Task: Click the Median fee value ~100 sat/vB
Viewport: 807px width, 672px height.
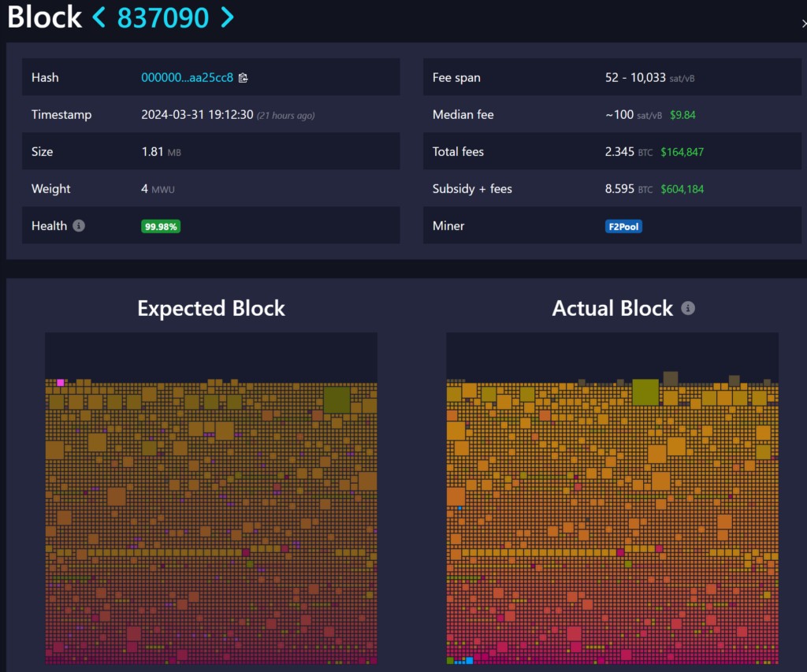Action: (x=634, y=115)
